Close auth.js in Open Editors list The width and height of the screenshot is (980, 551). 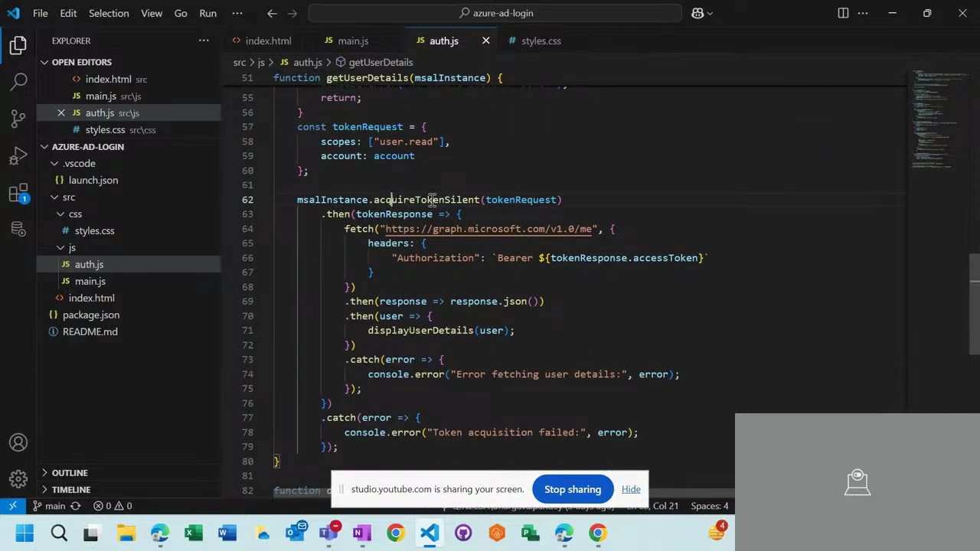click(x=61, y=112)
